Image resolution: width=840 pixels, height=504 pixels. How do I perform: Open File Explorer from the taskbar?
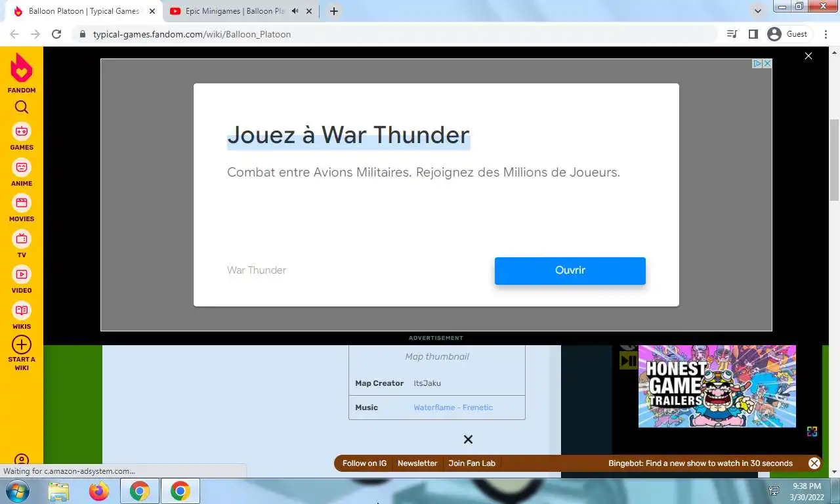[58, 491]
